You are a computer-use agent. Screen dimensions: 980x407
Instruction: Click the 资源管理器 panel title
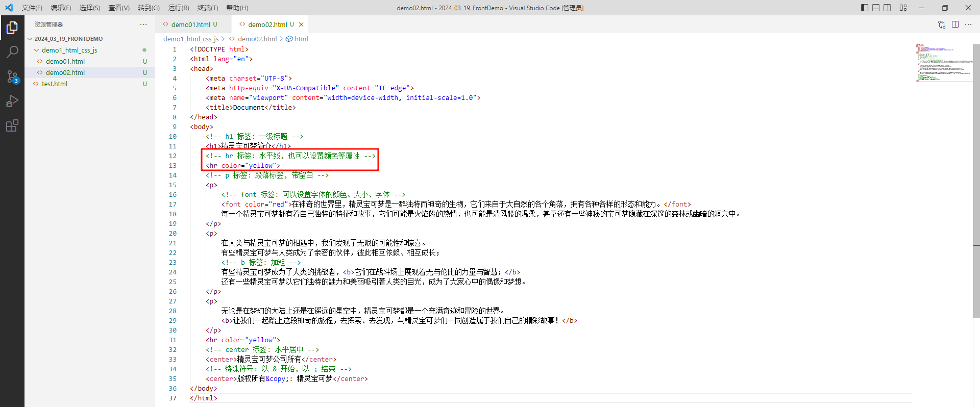[49, 24]
